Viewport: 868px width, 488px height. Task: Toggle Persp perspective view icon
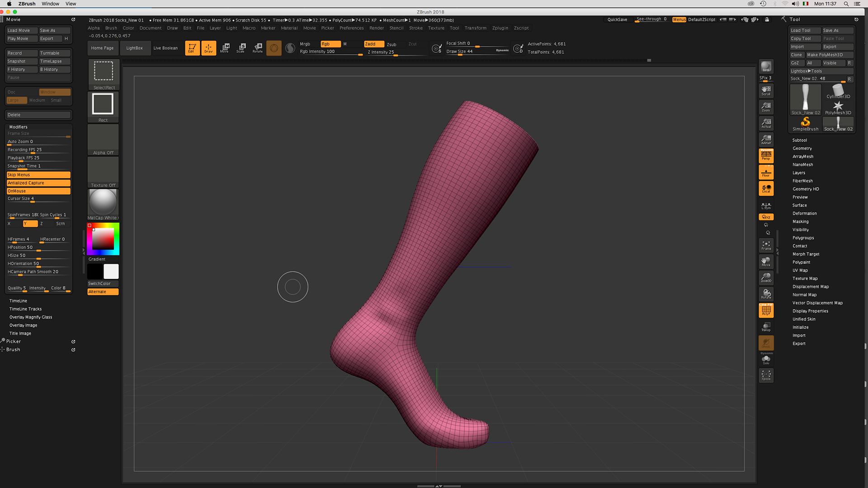tap(766, 155)
